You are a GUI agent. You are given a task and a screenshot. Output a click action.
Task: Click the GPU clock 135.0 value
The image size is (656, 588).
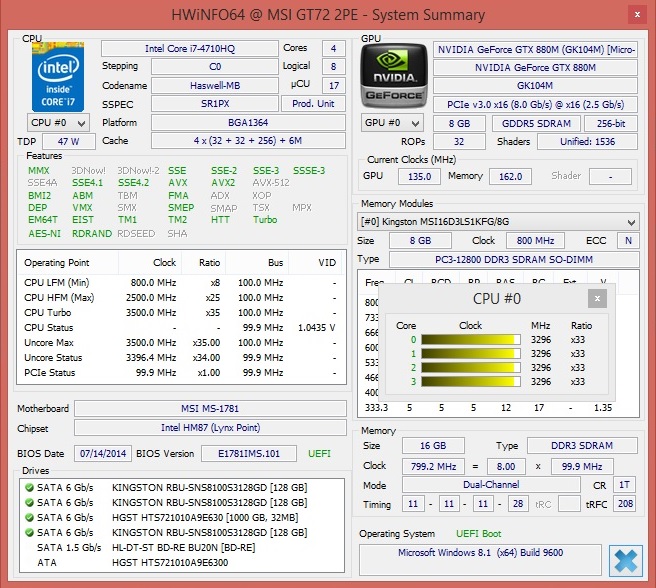point(419,177)
